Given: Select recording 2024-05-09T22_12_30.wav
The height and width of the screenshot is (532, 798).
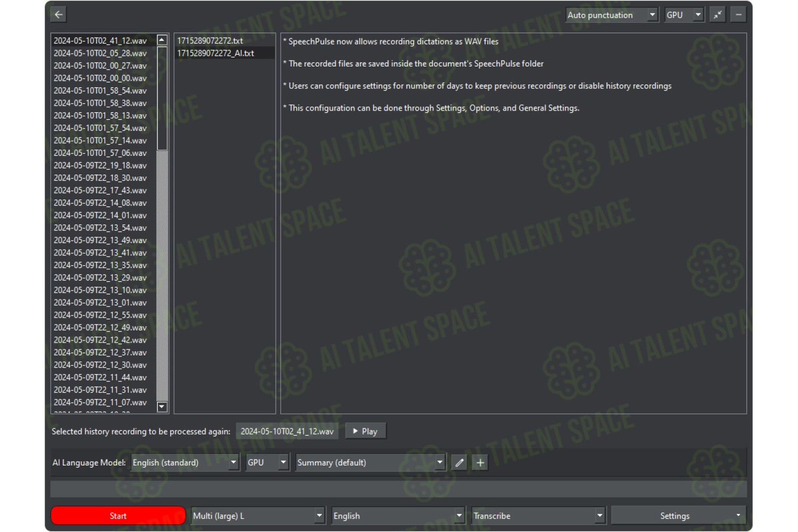Looking at the screenshot, I should [104, 365].
